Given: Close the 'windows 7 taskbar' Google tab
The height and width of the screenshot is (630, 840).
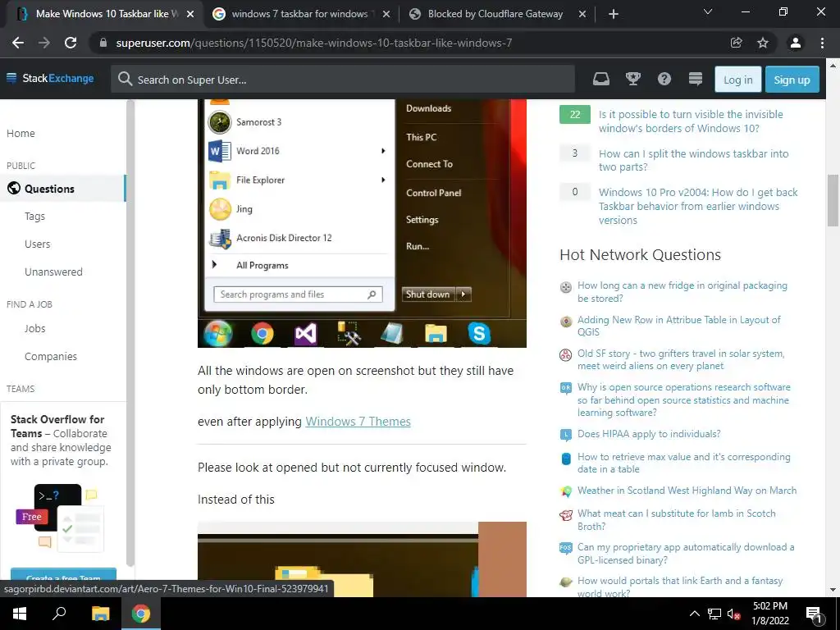Looking at the screenshot, I should 386,15.
